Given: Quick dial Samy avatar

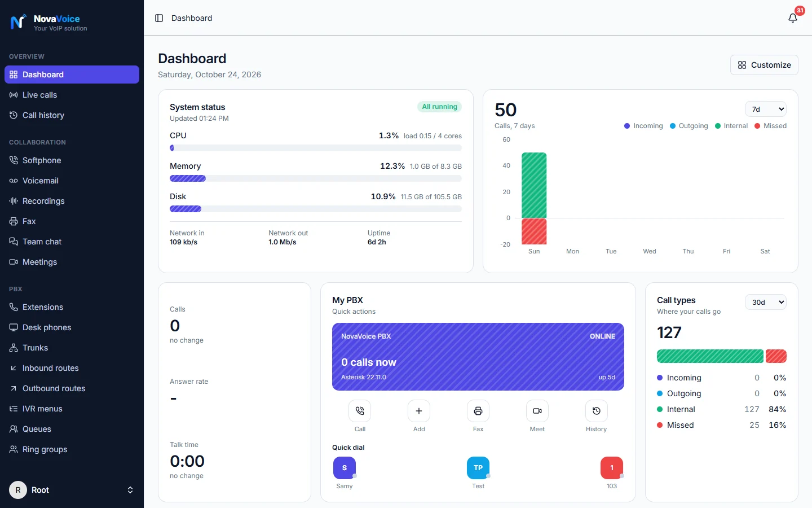Looking at the screenshot, I should (x=345, y=468).
